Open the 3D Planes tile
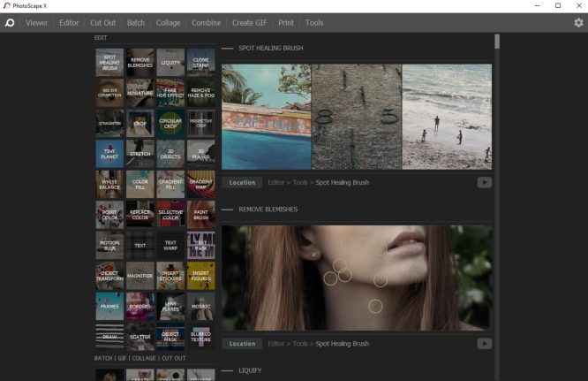The width and height of the screenshot is (588, 381). click(x=201, y=154)
